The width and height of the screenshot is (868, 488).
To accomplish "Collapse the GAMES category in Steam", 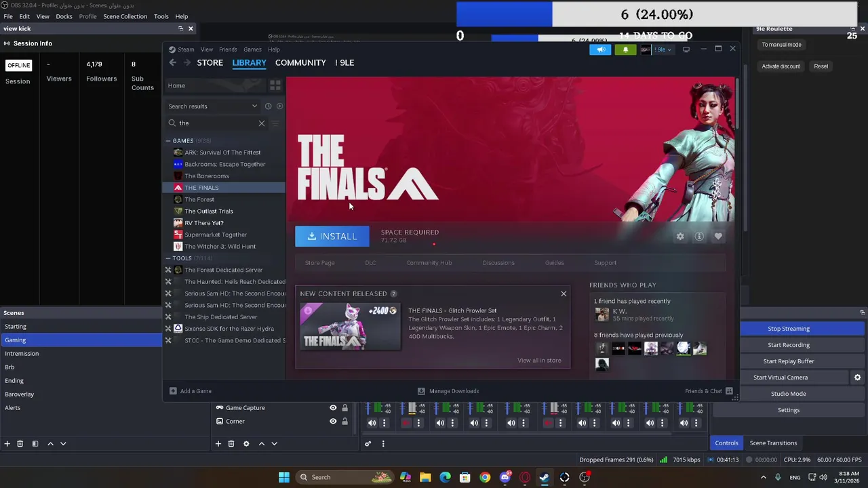I will pos(168,141).
